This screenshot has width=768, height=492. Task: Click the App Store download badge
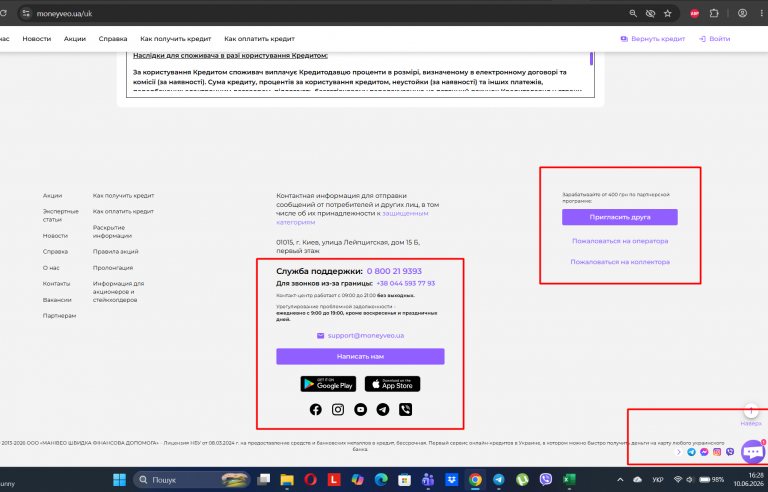(392, 384)
